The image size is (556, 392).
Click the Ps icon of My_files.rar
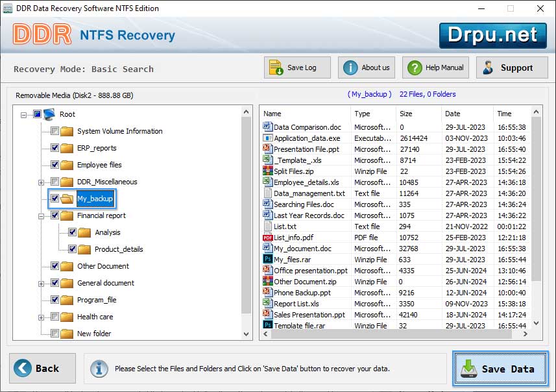[267, 259]
